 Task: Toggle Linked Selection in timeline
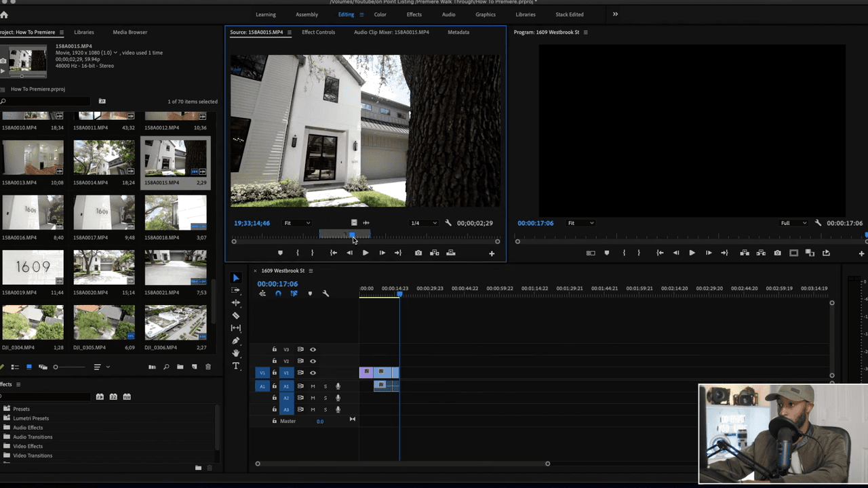tap(294, 293)
